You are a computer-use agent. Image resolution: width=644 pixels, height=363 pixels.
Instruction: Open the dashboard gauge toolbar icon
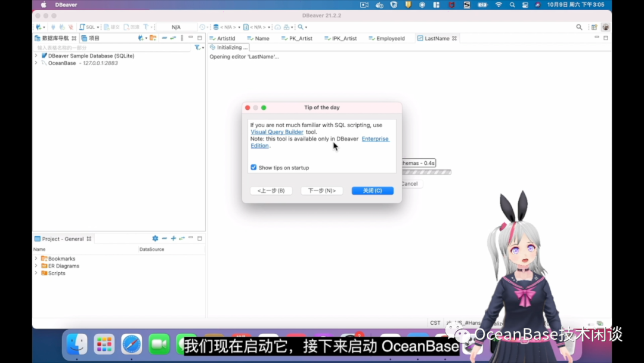click(278, 27)
